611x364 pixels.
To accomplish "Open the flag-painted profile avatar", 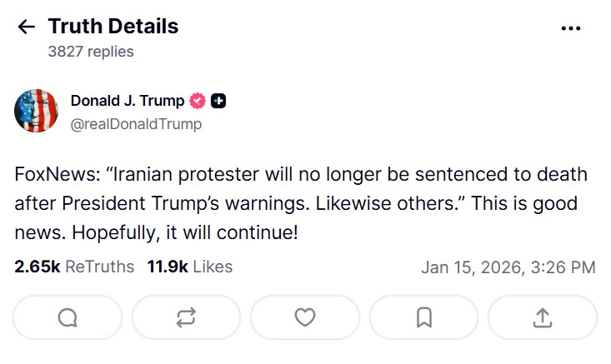I will (37, 111).
